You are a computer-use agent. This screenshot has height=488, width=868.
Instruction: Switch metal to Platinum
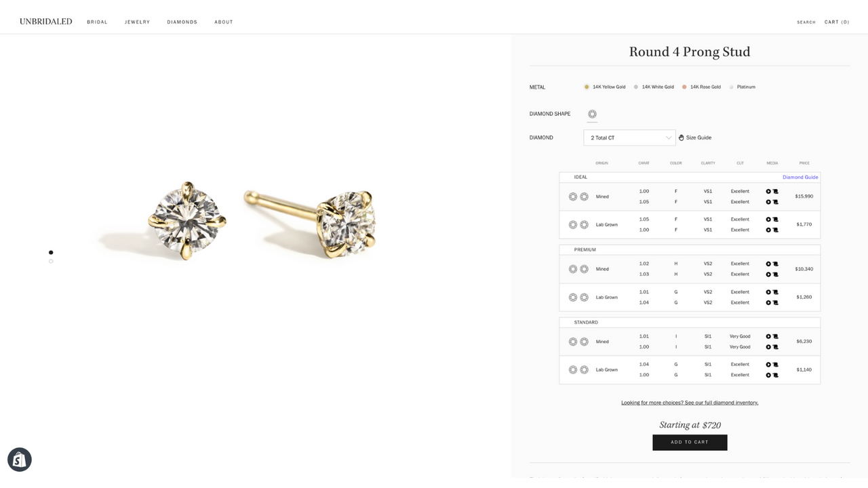[x=730, y=87]
